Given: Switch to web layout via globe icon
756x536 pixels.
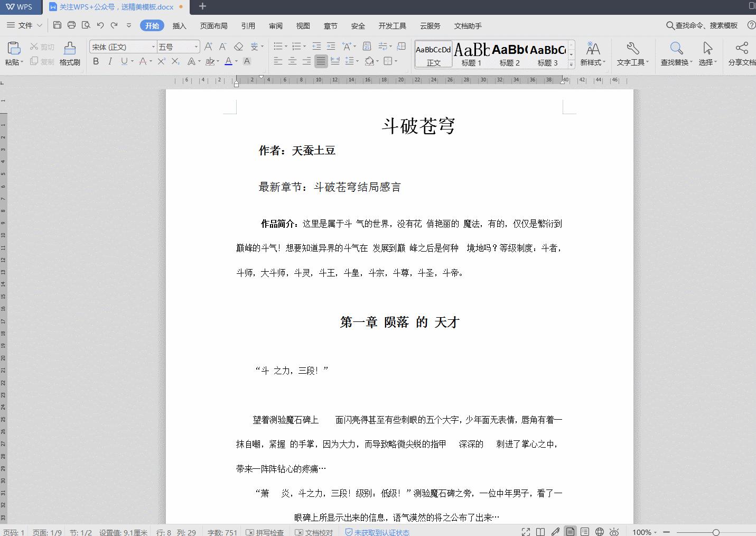Looking at the screenshot, I should (600, 532).
